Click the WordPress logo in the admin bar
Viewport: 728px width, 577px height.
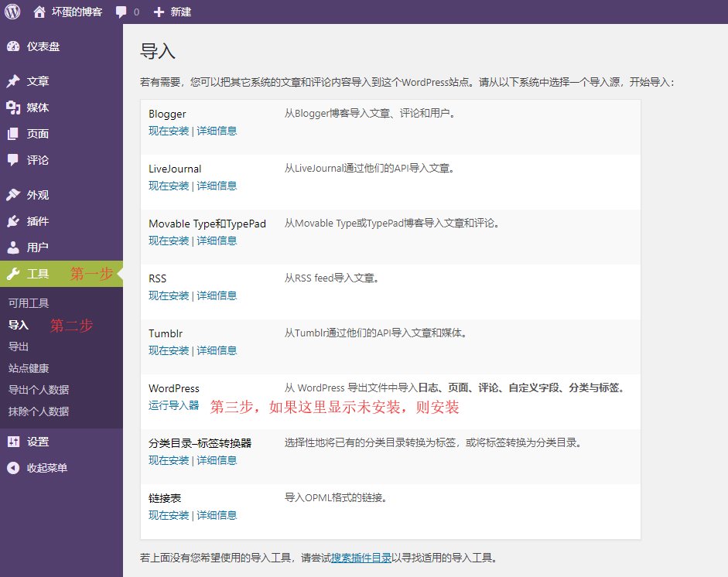point(12,12)
